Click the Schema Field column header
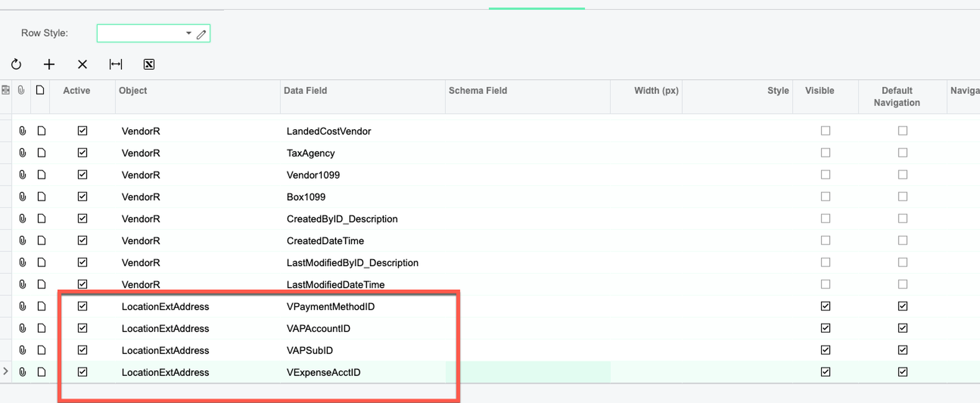The image size is (980, 403). coord(477,90)
